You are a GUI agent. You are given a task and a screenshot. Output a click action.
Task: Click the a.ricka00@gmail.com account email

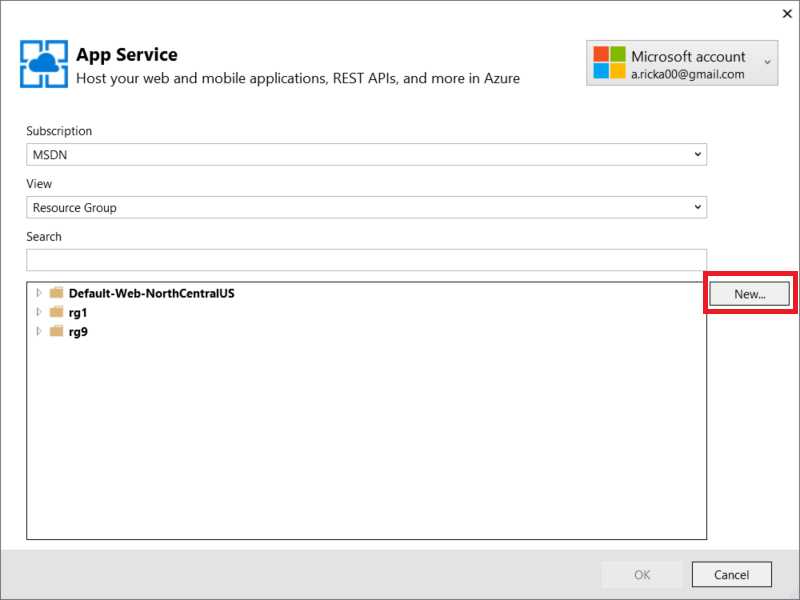point(688,74)
